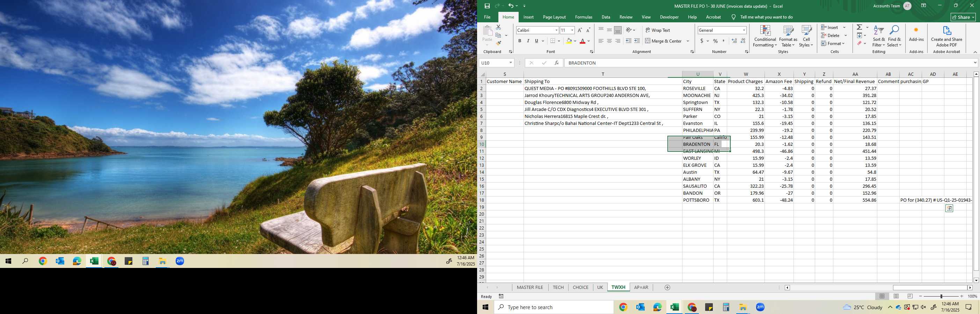This screenshot has width=980, height=314.
Task: Save the workbook via quick access toolbar
Action: click(x=487, y=6)
